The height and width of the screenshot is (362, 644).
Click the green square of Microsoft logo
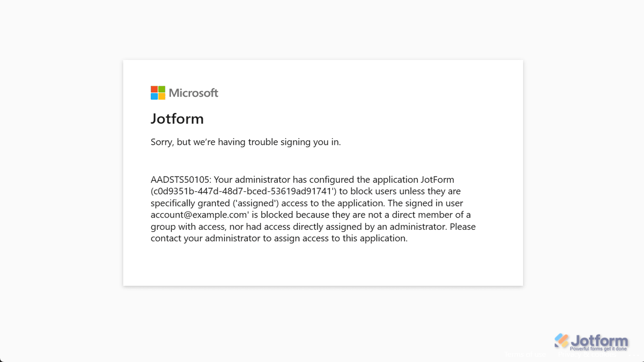tap(161, 89)
